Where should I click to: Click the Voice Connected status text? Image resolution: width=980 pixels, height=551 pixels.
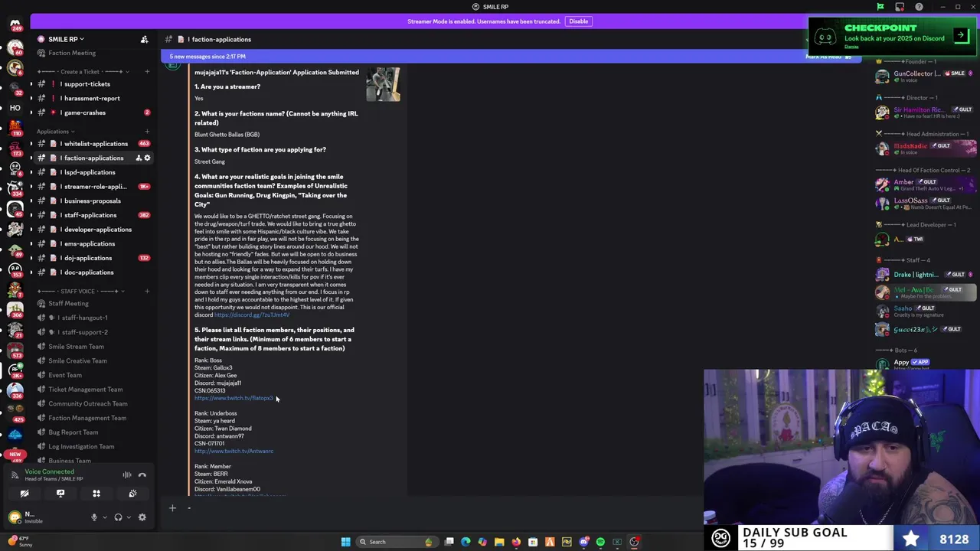click(49, 471)
